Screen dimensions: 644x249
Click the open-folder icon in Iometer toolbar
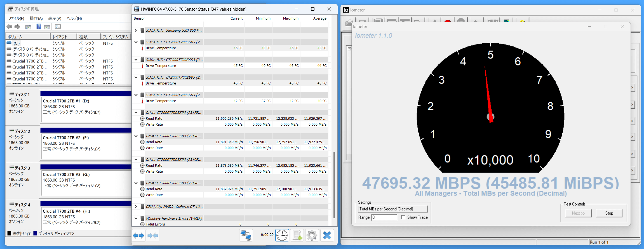(349, 23)
